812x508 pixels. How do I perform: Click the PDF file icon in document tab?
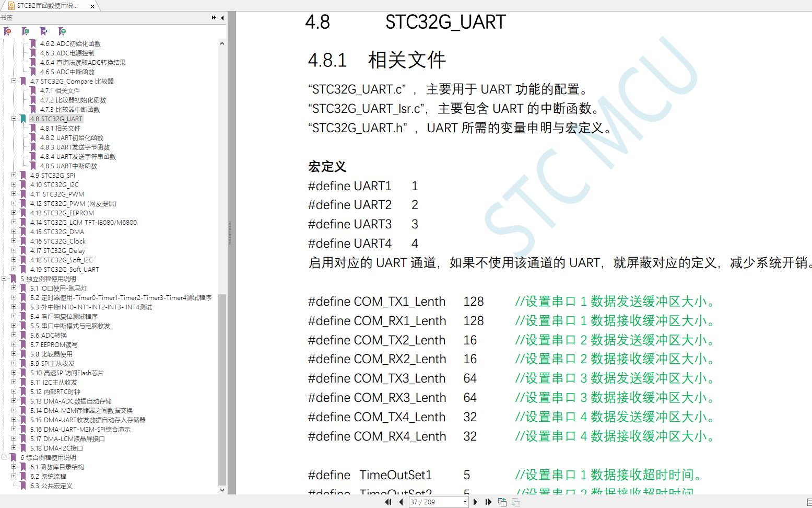coord(11,6)
